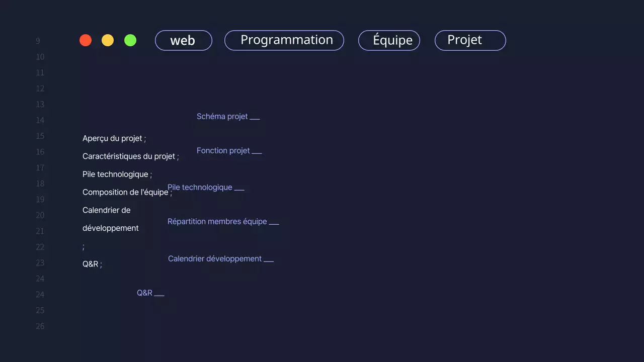Click the green circle window button

[x=130, y=40]
